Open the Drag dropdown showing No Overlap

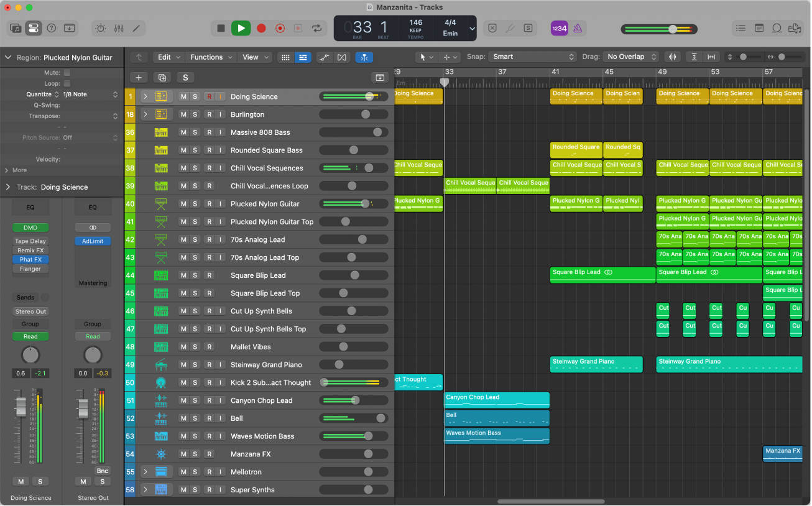click(630, 57)
